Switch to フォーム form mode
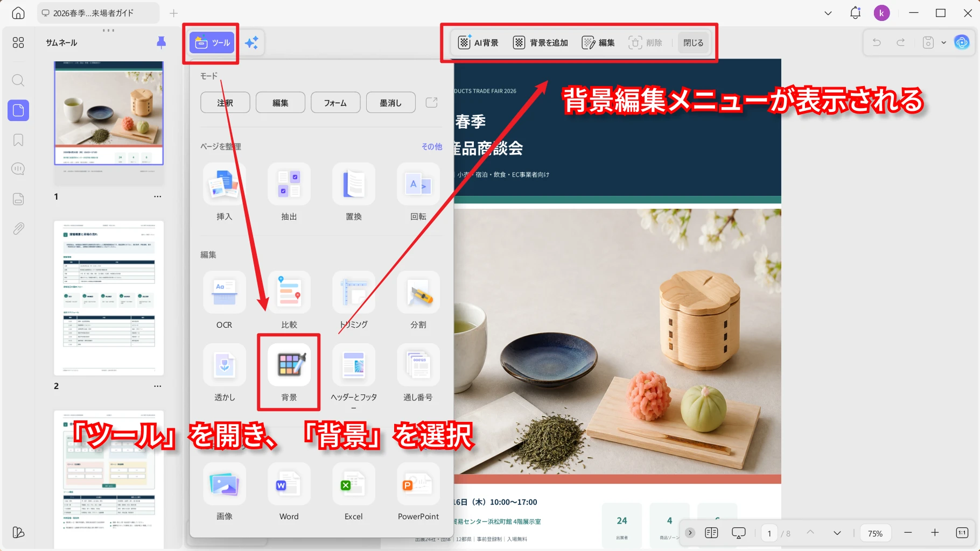980x551 pixels. click(335, 103)
